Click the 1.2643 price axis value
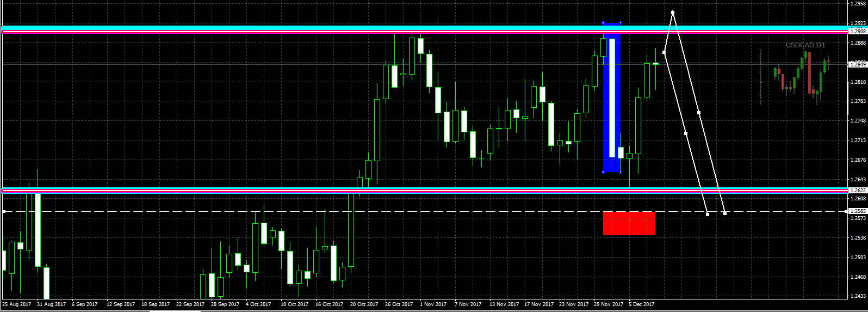The image size is (868, 312). 858,180
